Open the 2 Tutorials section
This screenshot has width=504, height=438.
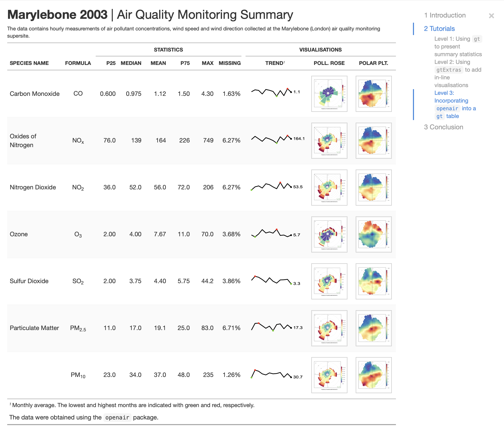[439, 29]
